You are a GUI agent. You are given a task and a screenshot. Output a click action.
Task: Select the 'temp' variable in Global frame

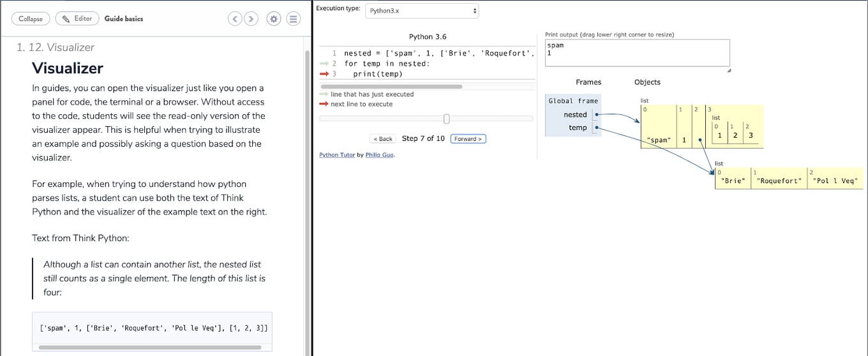click(x=577, y=128)
